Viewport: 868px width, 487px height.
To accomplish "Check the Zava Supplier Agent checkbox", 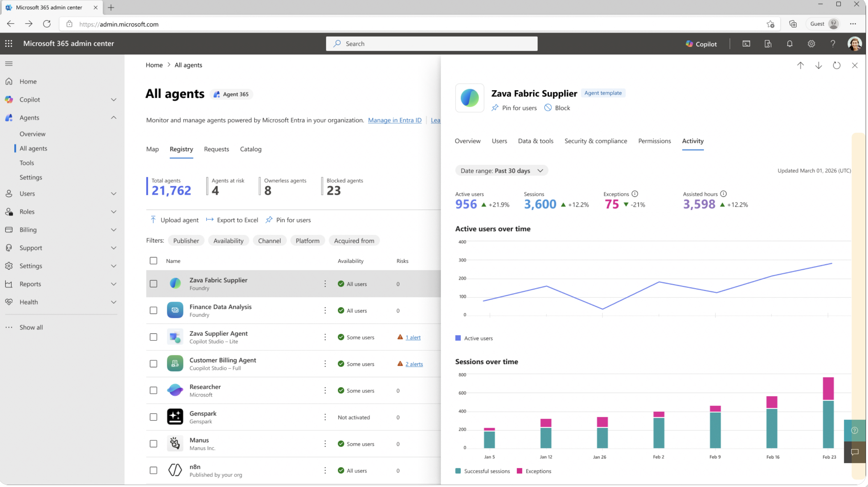I will [x=153, y=337].
